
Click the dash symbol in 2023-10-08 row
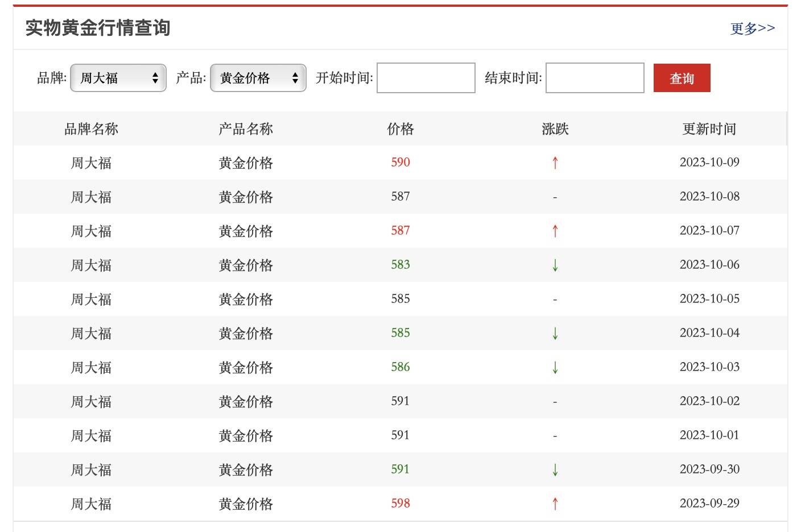(x=555, y=197)
